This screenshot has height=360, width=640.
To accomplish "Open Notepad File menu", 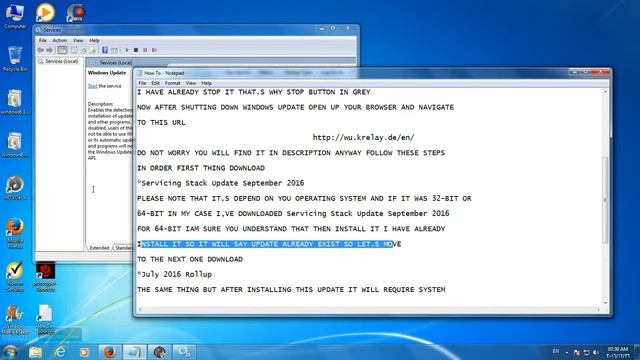I will click(142, 83).
